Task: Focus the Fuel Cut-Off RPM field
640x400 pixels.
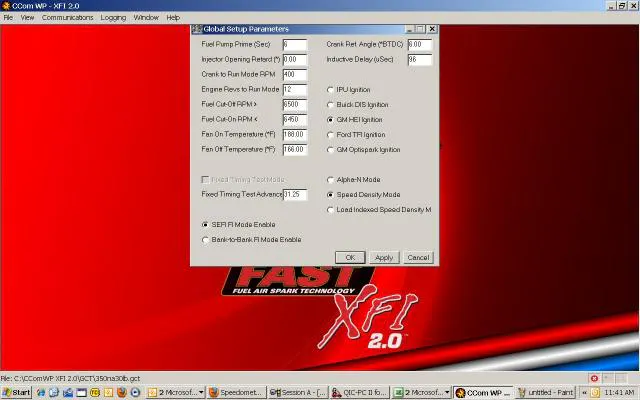Action: [x=294, y=105]
